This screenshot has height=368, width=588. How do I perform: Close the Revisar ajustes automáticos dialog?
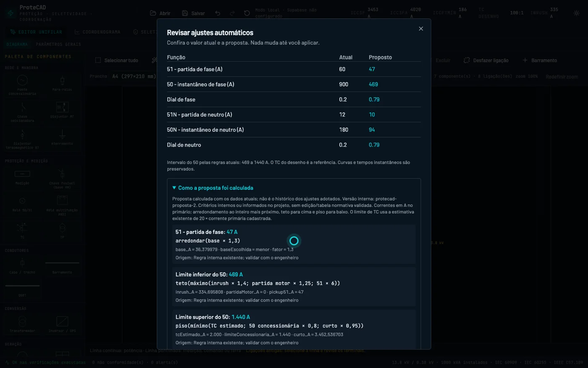pos(421,29)
